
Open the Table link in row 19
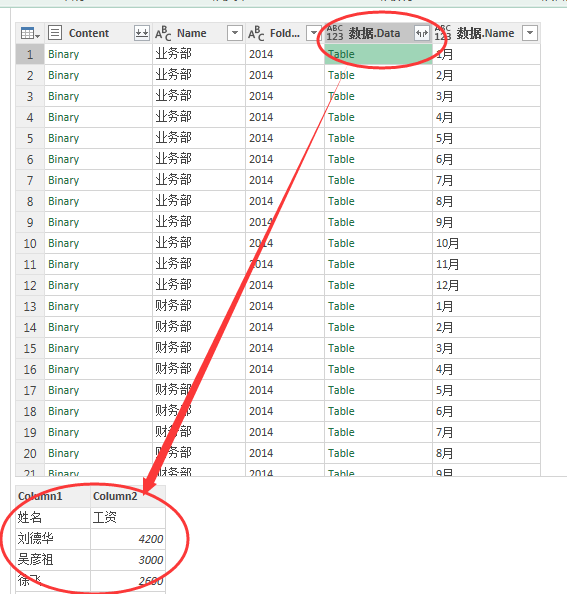(341, 432)
